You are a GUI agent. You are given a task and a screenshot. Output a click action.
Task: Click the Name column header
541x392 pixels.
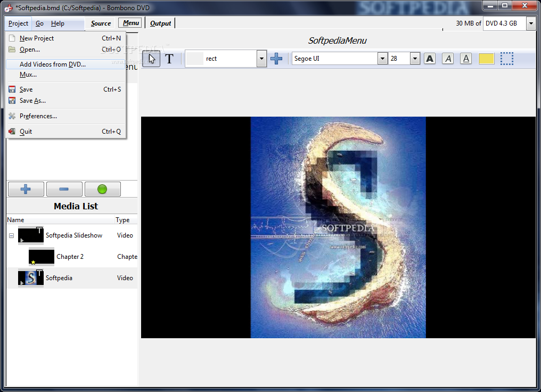click(61, 220)
